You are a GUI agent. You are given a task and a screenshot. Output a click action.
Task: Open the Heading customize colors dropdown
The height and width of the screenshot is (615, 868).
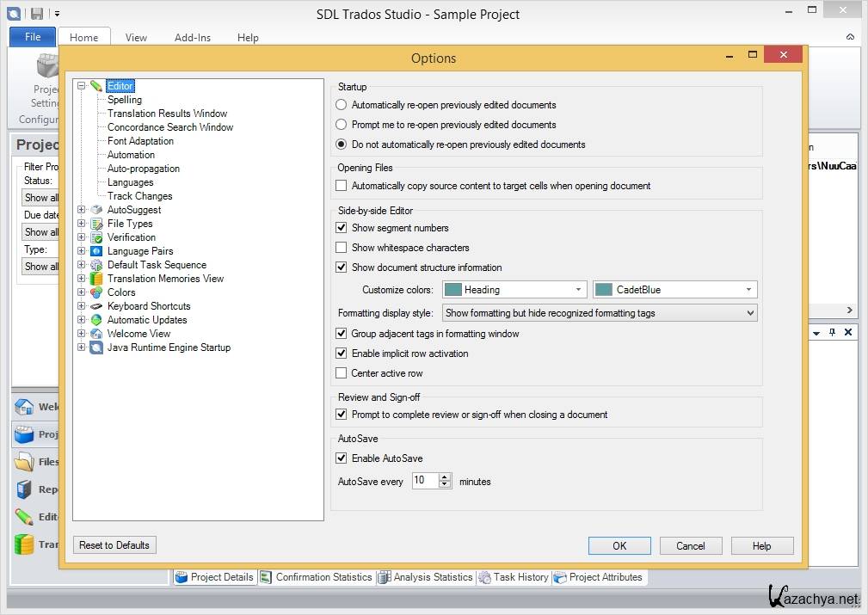[514, 290]
